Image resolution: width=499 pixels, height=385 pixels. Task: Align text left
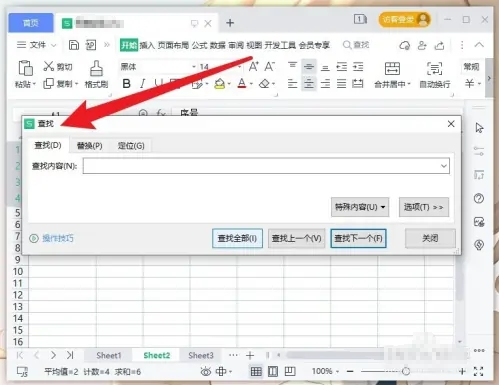coord(292,84)
